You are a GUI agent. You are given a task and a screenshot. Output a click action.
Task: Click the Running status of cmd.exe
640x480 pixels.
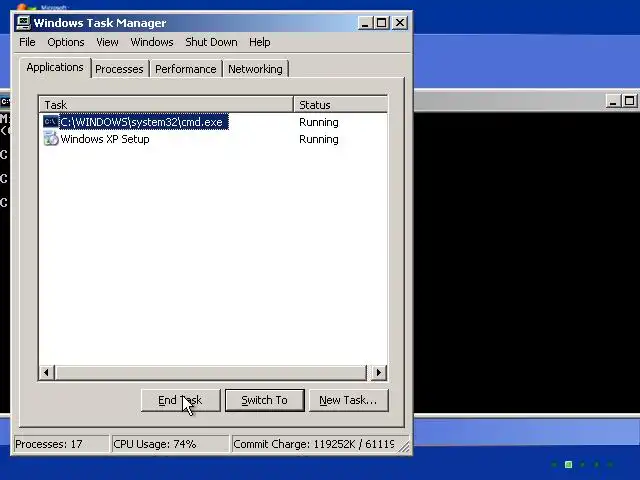[x=318, y=122]
